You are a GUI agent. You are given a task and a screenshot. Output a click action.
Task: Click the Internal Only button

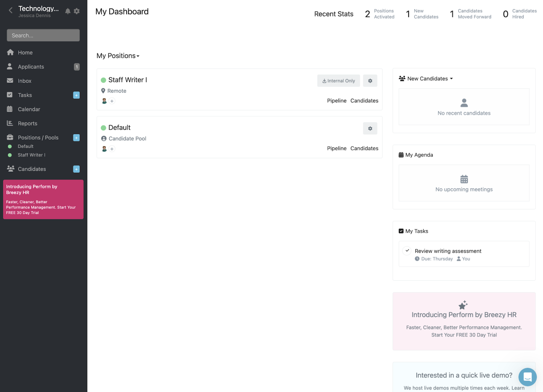[x=338, y=81]
